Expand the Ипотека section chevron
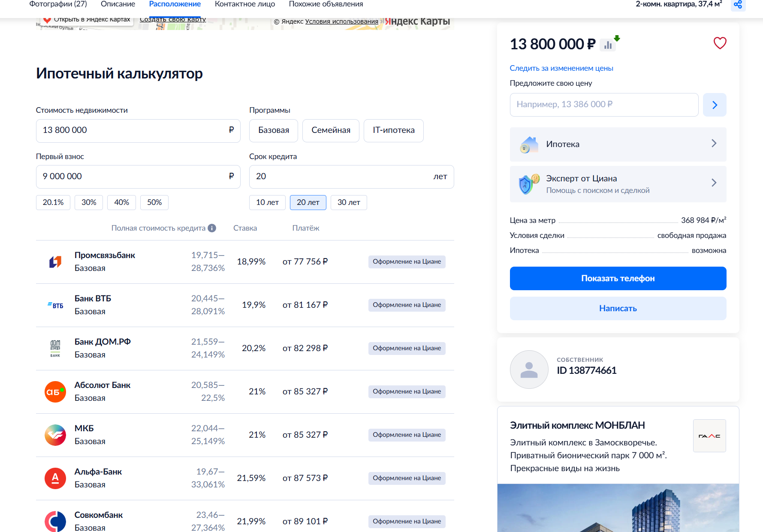763x532 pixels. pyautogui.click(x=714, y=143)
